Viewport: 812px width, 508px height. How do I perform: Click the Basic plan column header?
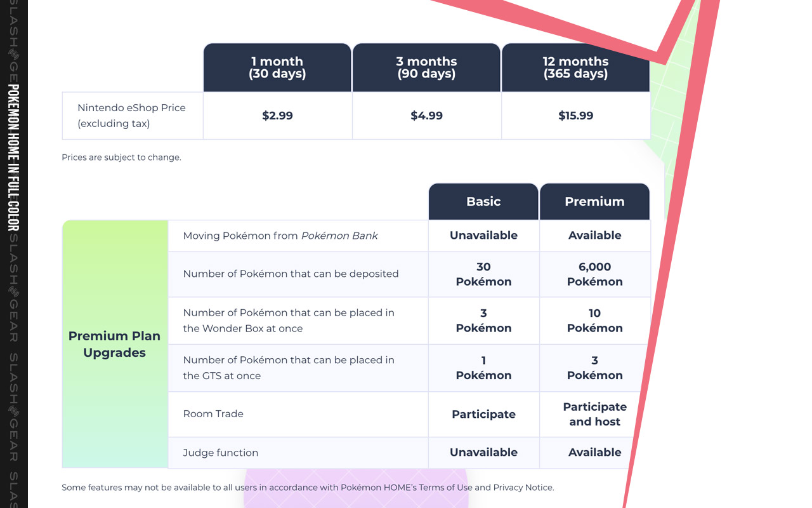click(x=483, y=201)
